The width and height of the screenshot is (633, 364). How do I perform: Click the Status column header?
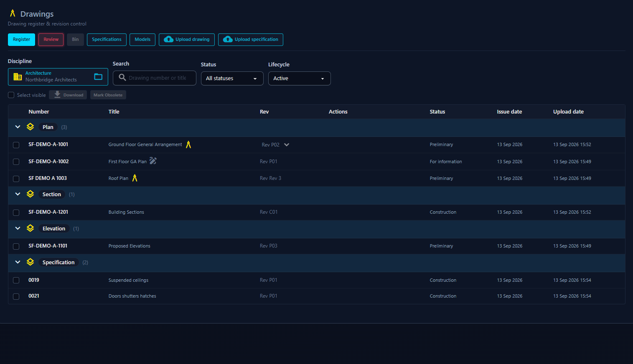pyautogui.click(x=437, y=112)
